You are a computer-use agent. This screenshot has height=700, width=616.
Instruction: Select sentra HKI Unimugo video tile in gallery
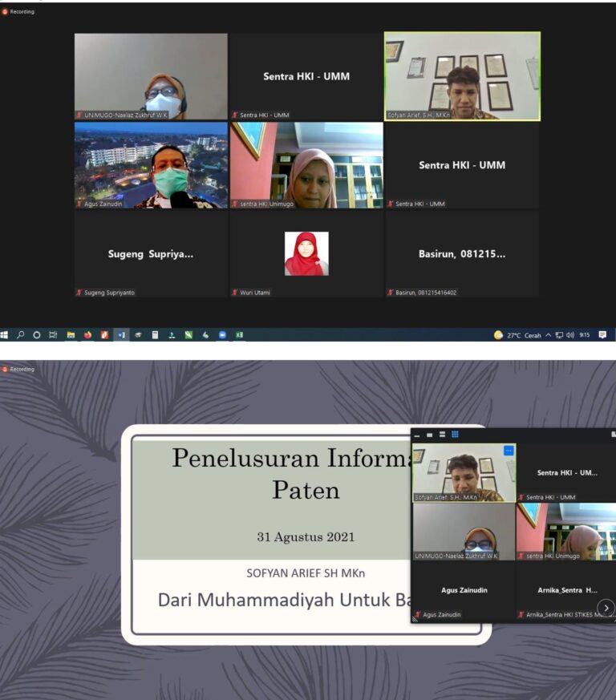point(306,165)
